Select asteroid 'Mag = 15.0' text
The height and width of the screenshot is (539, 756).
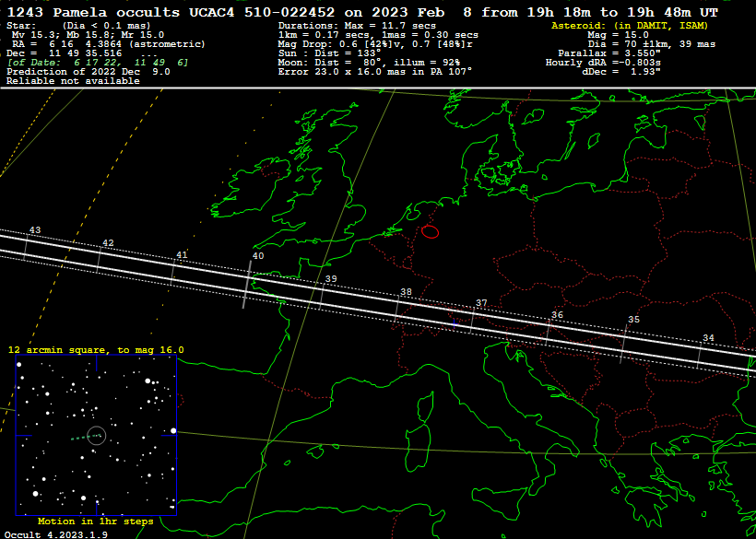[618, 35]
